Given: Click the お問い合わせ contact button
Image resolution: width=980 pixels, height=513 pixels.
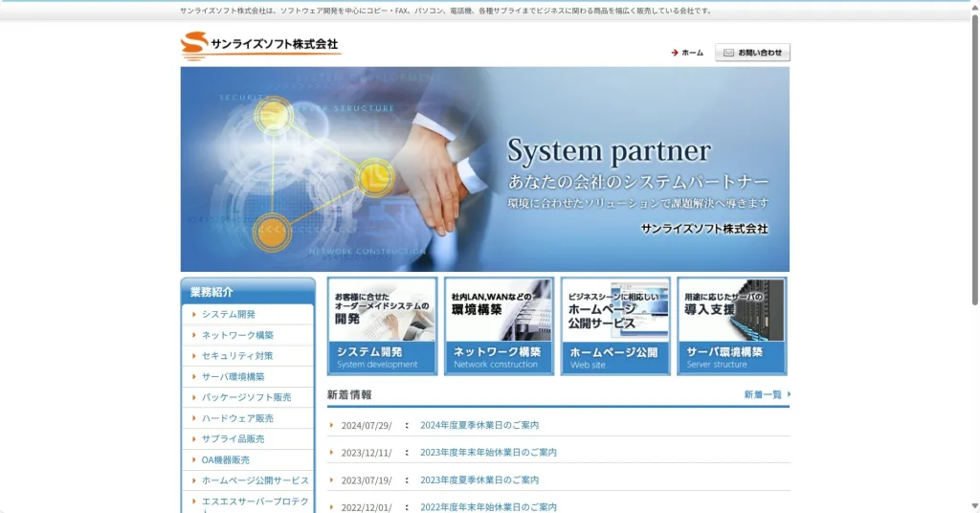Looking at the screenshot, I should 752,53.
